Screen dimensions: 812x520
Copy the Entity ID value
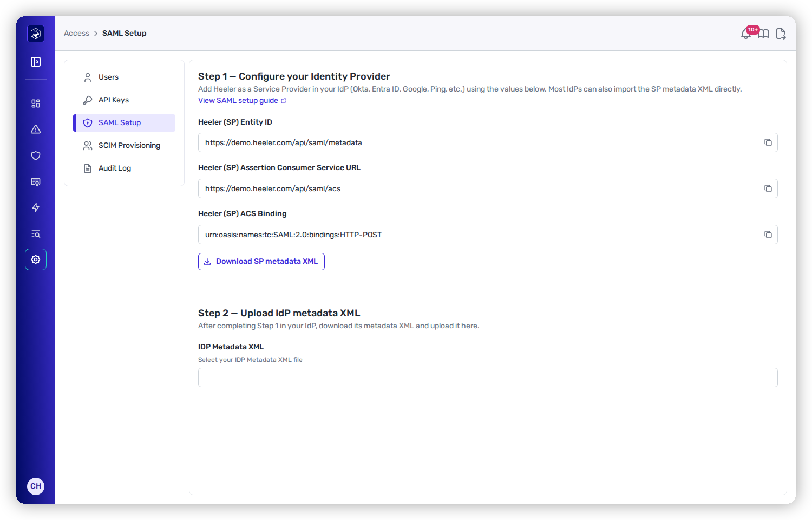[768, 142]
